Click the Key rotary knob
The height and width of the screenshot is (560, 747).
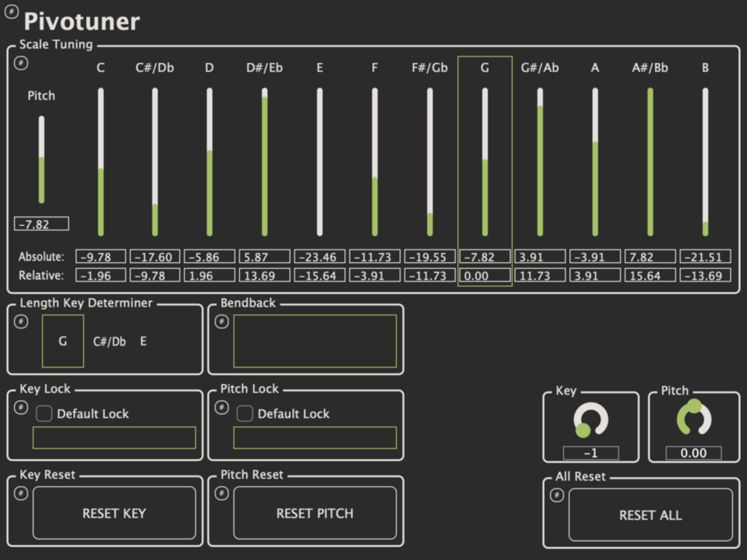(591, 420)
